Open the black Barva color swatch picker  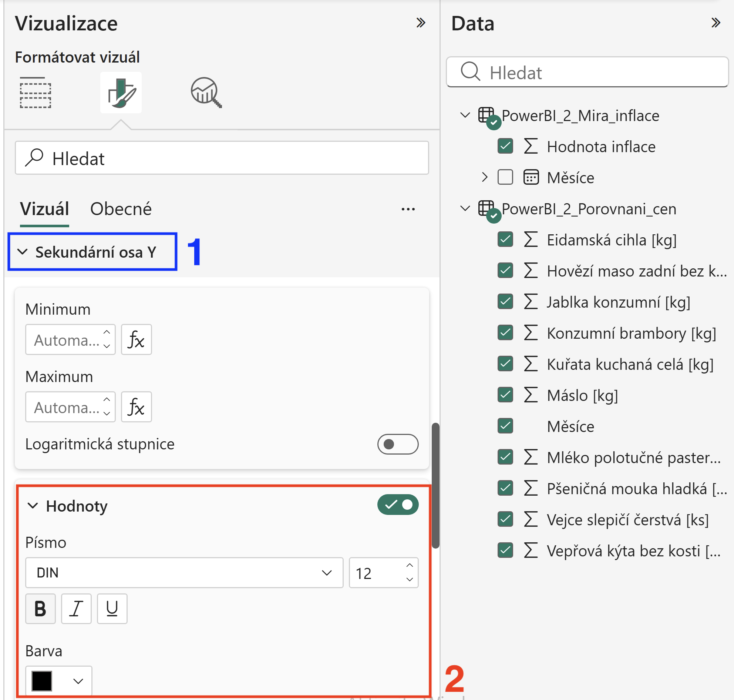pyautogui.click(x=58, y=681)
